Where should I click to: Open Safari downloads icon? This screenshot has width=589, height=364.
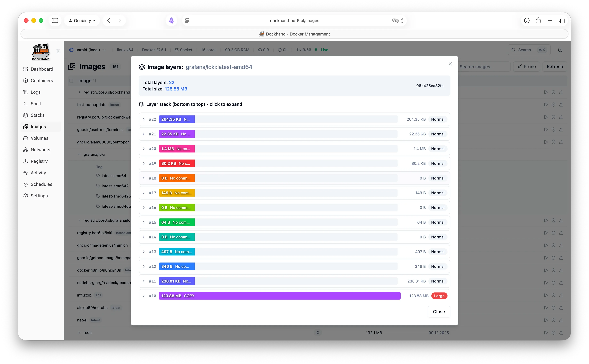(527, 20)
